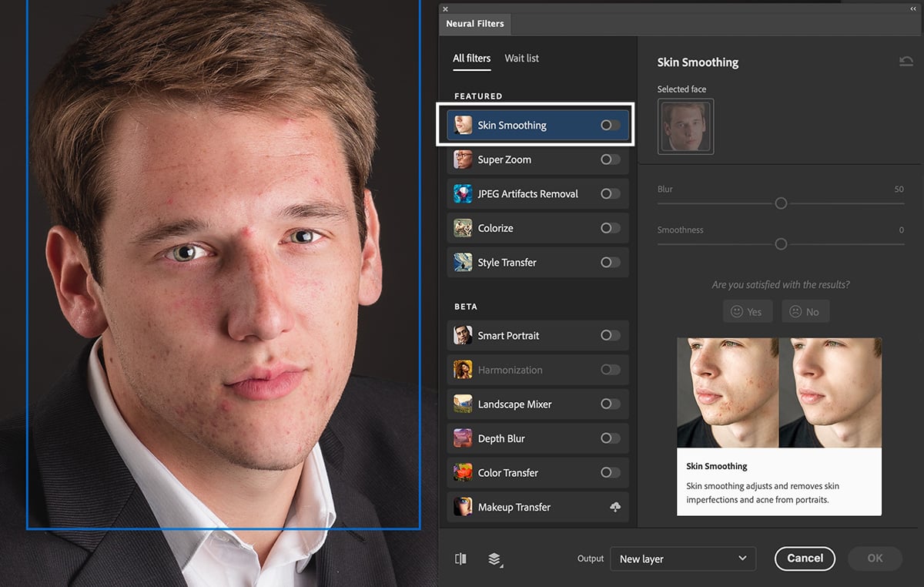Screen dimensions: 924x587
Task: Switch to the Wait list tab
Action: click(521, 58)
